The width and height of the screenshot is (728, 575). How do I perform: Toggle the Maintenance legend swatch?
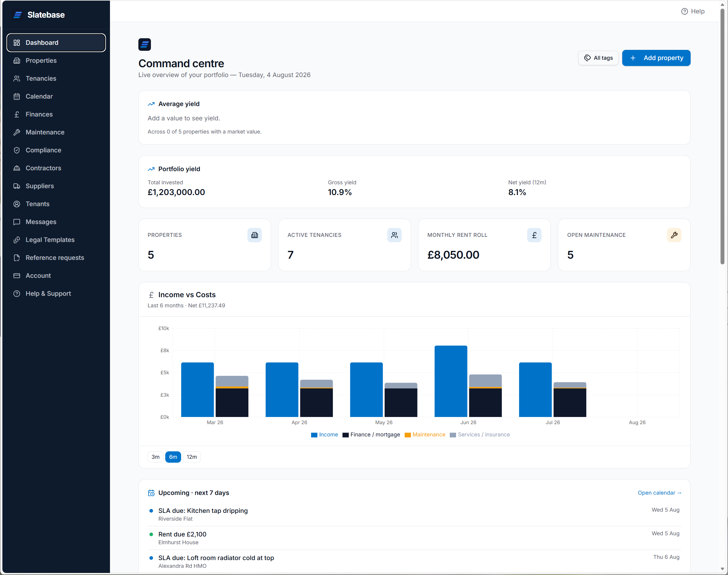[x=407, y=435]
